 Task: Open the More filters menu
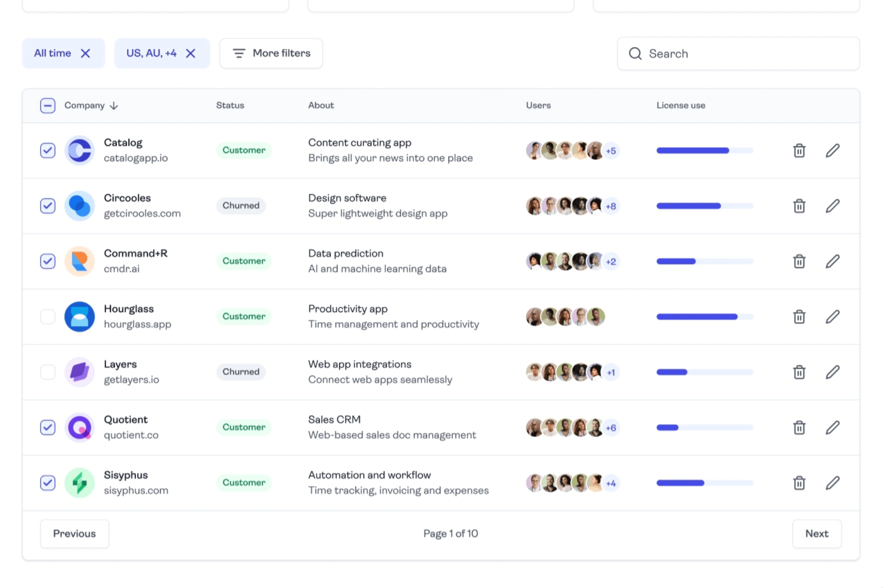(x=271, y=53)
